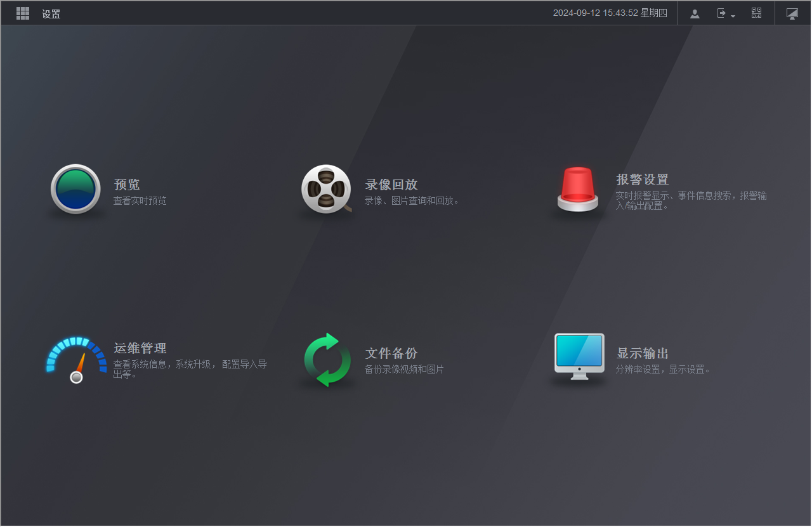812x527 pixels.
Task: Open the main menu grid icon
Action: [23, 13]
